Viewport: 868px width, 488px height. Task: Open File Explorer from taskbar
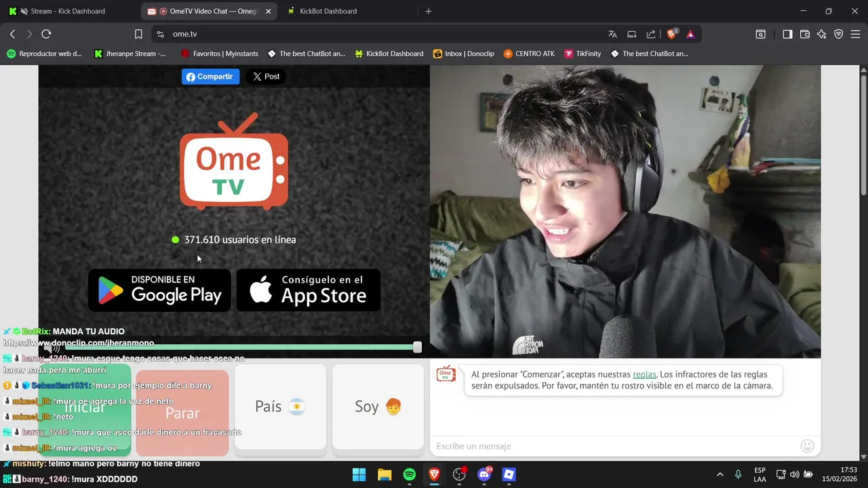[x=384, y=474]
